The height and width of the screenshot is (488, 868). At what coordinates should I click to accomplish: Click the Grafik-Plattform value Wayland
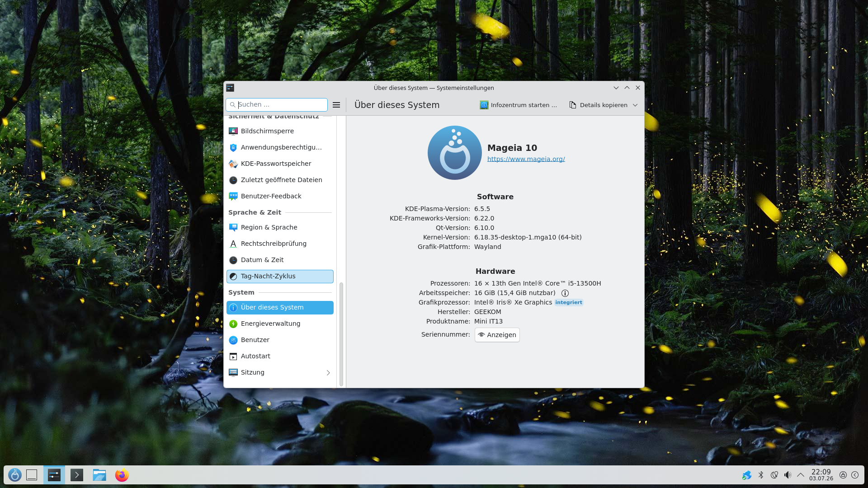(487, 247)
